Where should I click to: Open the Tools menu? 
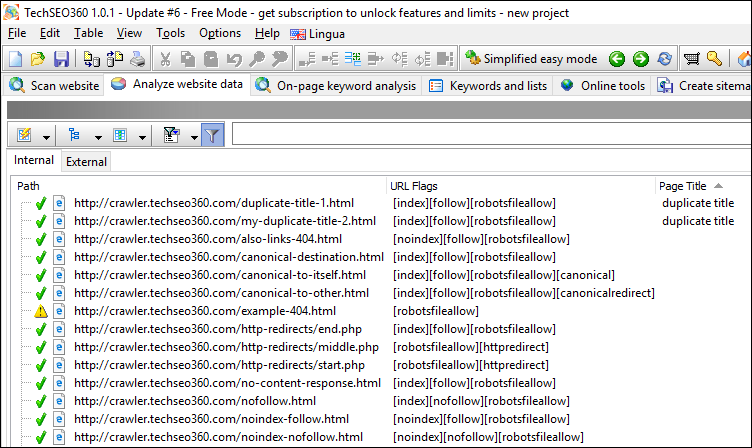tap(170, 33)
